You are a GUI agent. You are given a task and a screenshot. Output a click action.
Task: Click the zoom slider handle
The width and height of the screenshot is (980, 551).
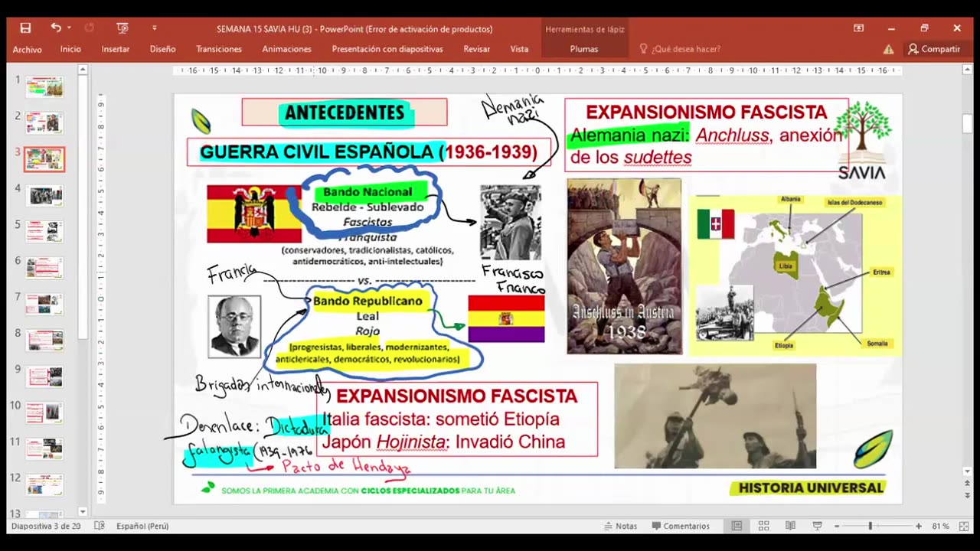coord(870,526)
